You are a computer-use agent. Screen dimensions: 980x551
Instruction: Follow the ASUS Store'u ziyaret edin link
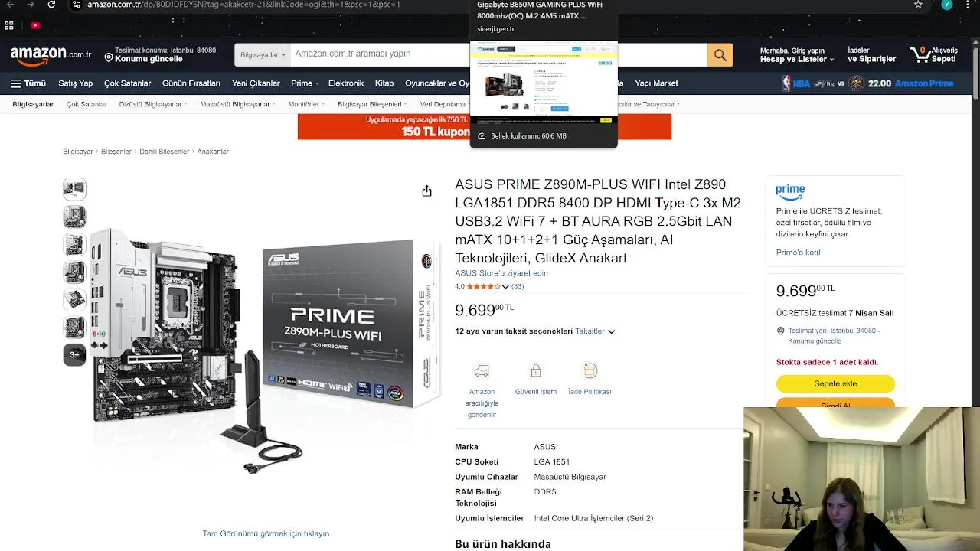click(501, 273)
